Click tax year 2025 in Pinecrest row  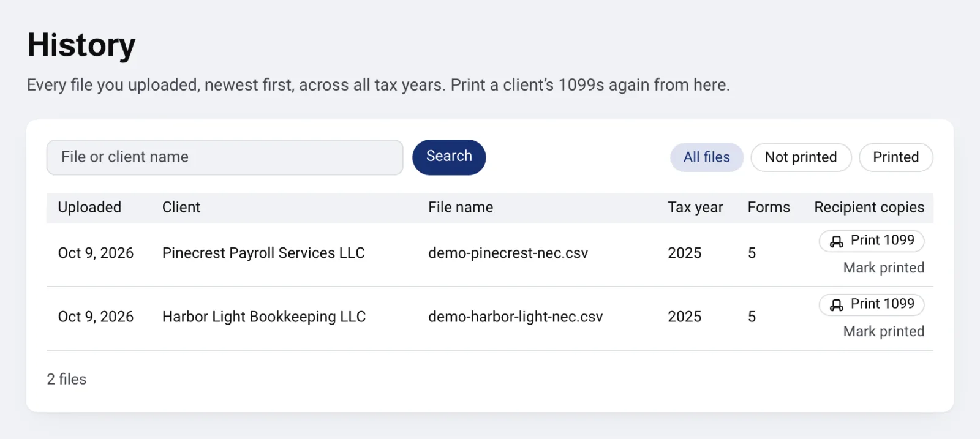click(685, 253)
